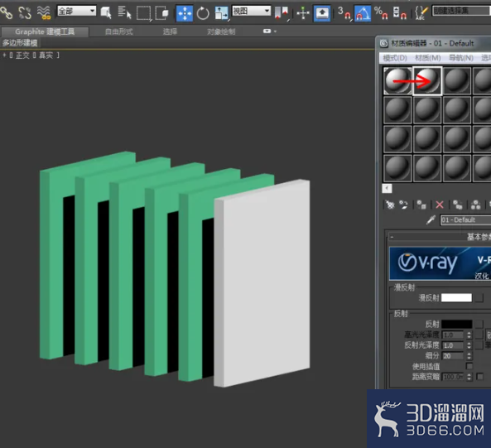Viewport: 491px width, 448px height.
Task: Select the highlighted second material sample slot
Action: click(x=427, y=81)
